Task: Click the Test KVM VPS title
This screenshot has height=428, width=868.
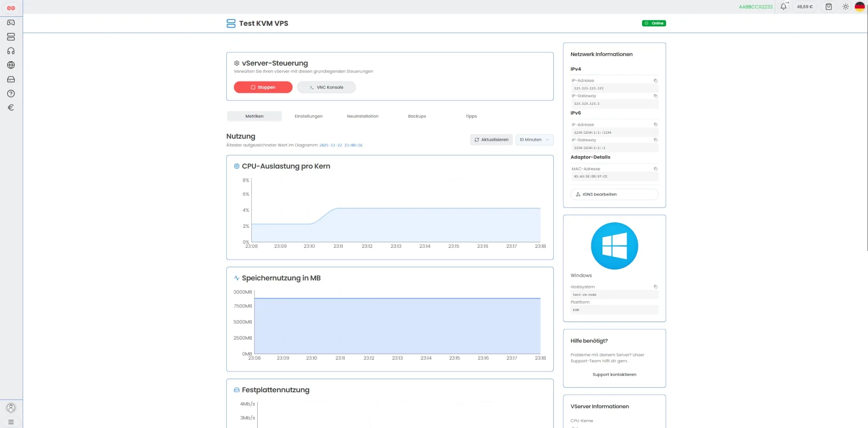Action: [x=264, y=24]
